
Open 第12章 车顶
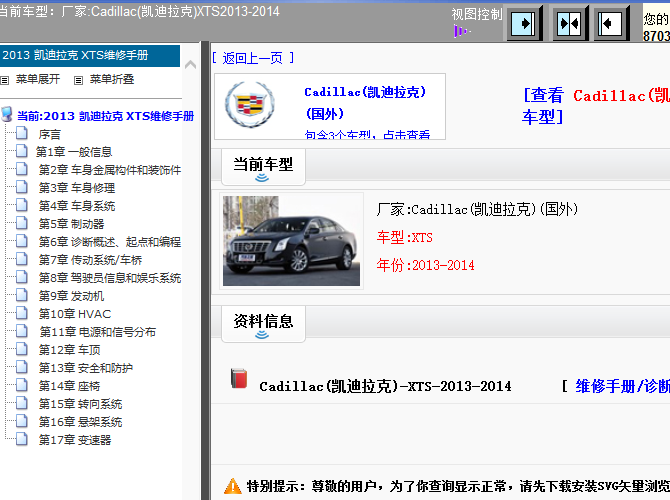tap(69, 350)
